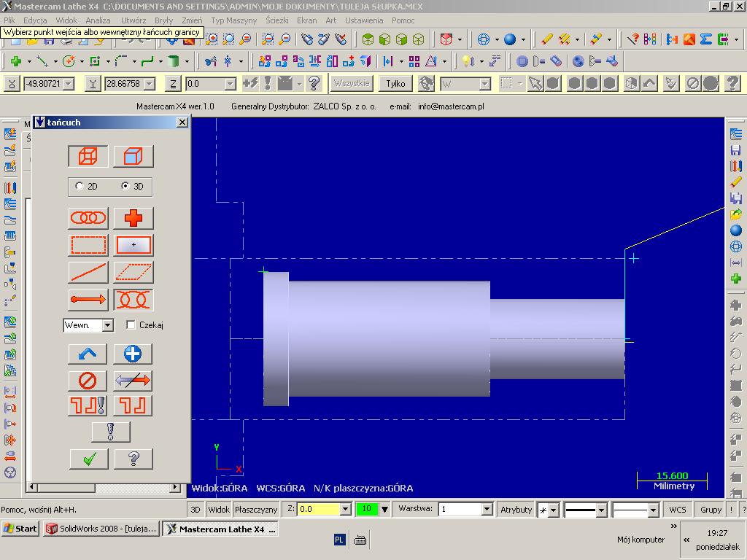Select the chain method icon
747x560 pixels.
(x=88, y=218)
